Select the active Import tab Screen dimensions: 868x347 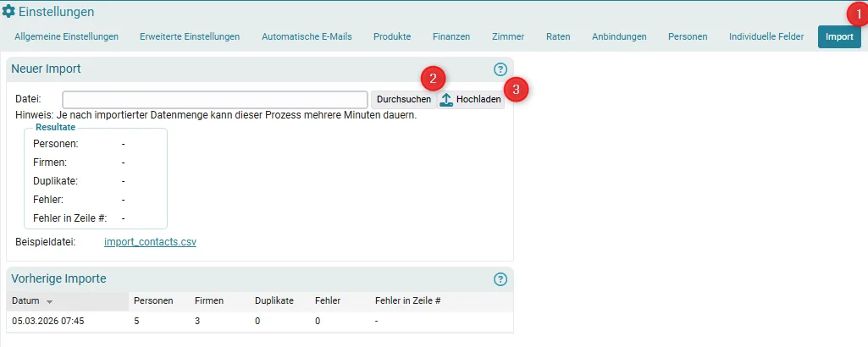(839, 36)
